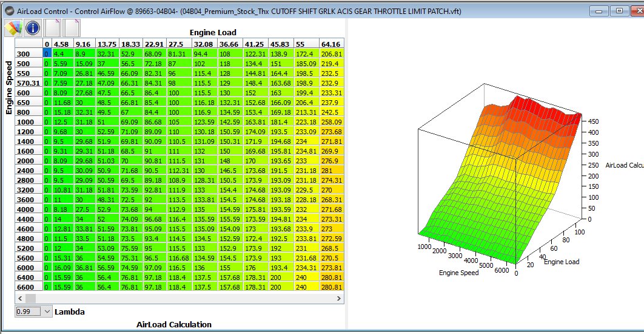
Task: Select cell 272.59 in the 4800 row
Action: click(x=332, y=238)
